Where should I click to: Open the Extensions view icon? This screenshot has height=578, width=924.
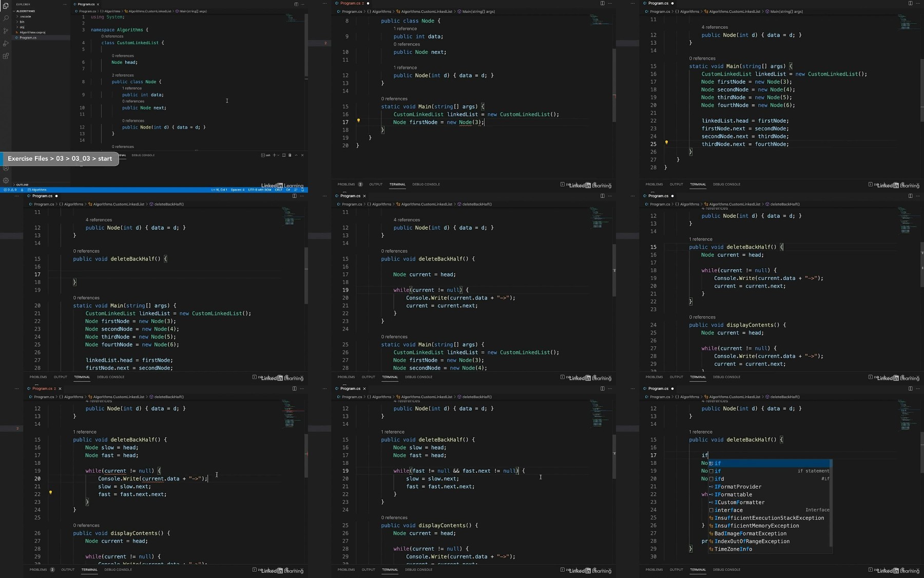(6, 56)
